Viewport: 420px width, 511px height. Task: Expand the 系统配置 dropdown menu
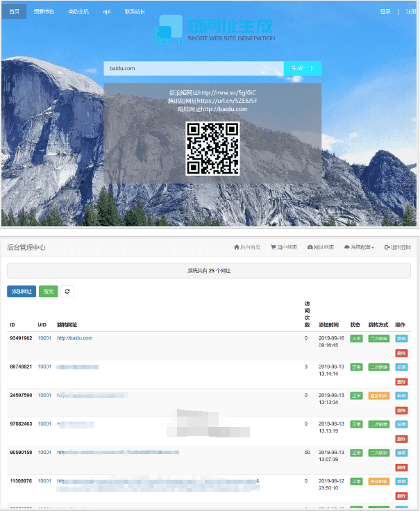360,247
